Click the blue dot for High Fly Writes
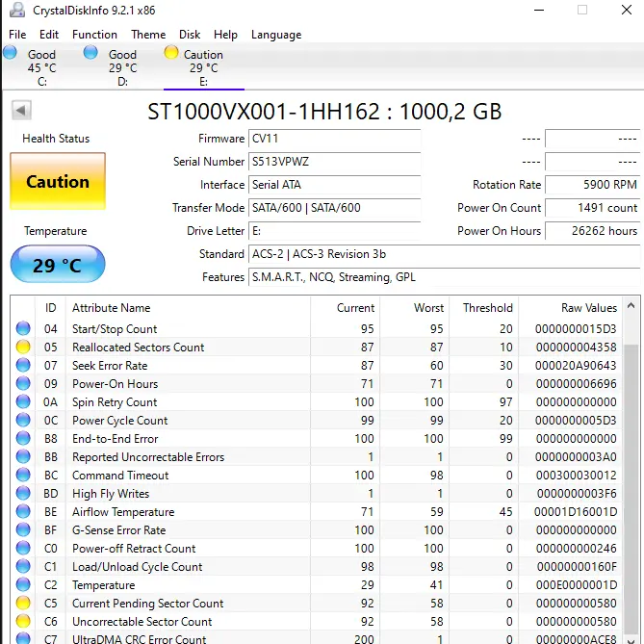Viewport: 644px width, 644px height. point(23,493)
